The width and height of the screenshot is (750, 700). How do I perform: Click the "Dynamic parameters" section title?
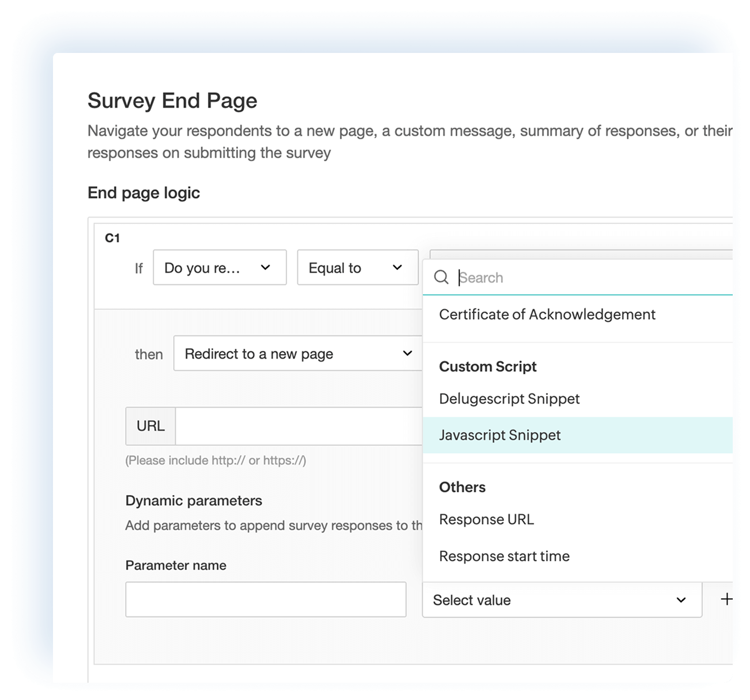pyautogui.click(x=194, y=500)
